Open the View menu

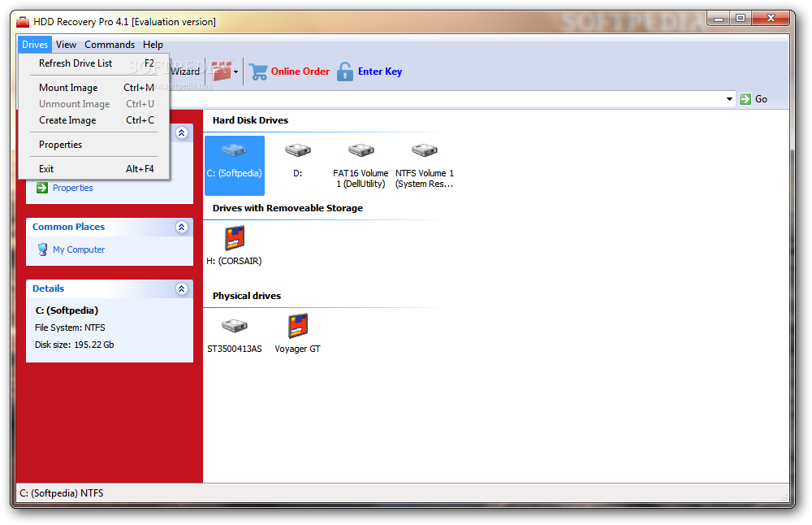(66, 45)
